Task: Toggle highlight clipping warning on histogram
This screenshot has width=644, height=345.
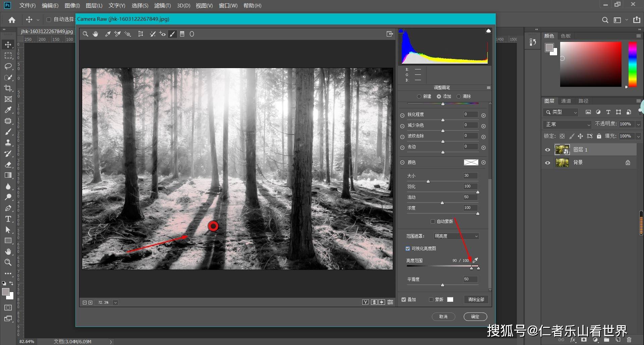Action: coord(488,31)
